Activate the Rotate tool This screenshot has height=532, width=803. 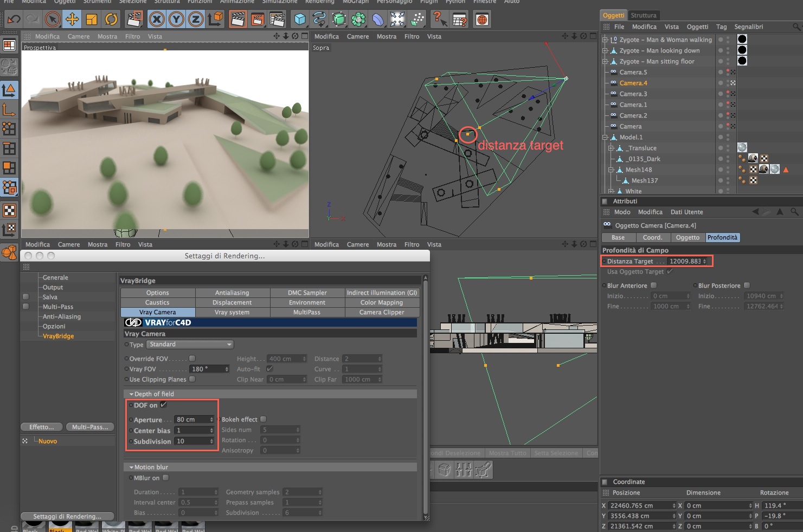111,20
